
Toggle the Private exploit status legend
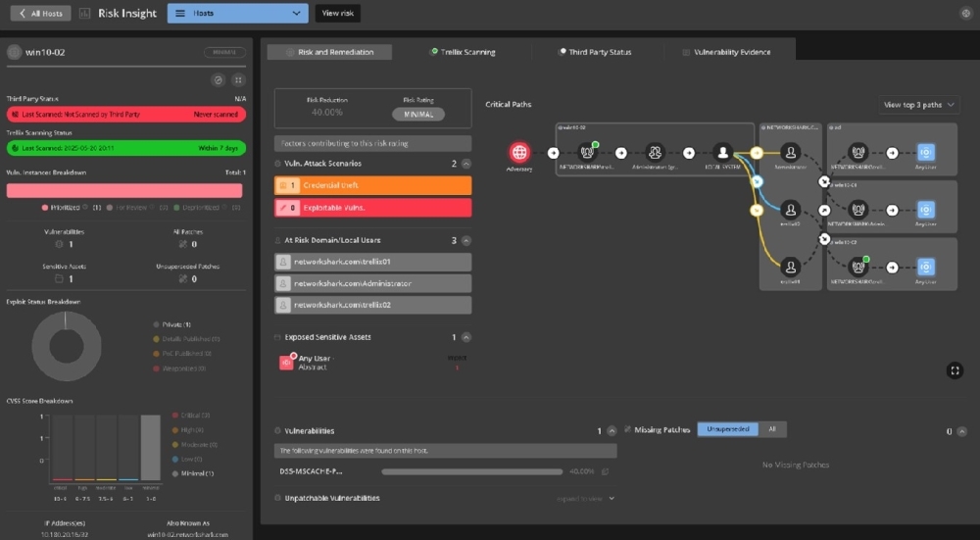tap(171, 324)
